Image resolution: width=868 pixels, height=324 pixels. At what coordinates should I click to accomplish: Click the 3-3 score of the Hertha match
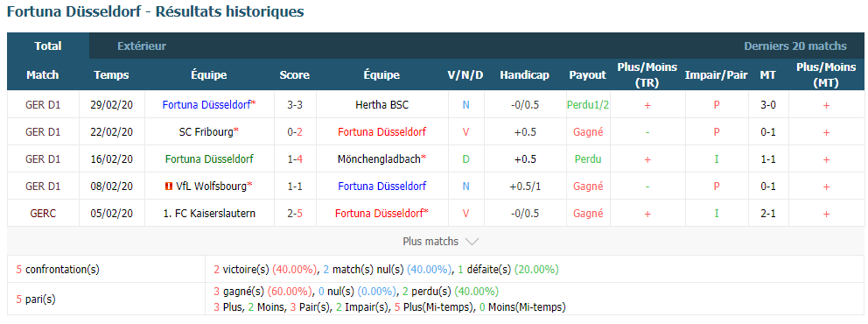tap(294, 105)
